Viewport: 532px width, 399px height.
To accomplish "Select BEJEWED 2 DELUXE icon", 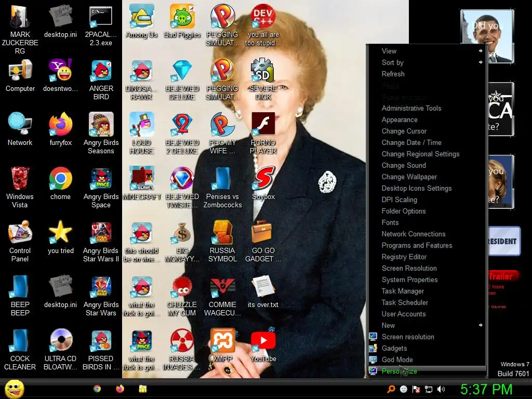I will click(182, 133).
